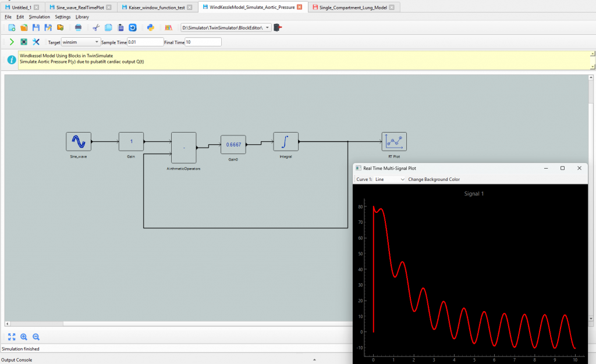Image resolution: width=596 pixels, height=364 pixels.
Task: Open the Python script icon
Action: pyautogui.click(x=151, y=28)
